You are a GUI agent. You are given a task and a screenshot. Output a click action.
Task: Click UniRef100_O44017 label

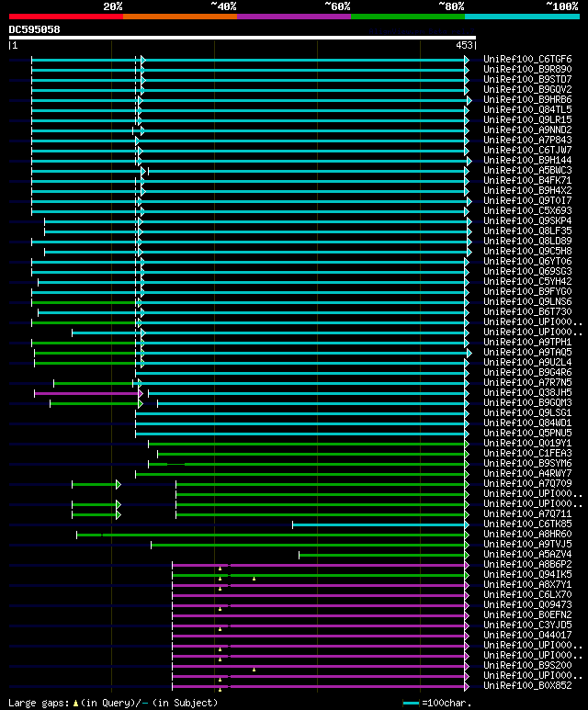coord(527,635)
